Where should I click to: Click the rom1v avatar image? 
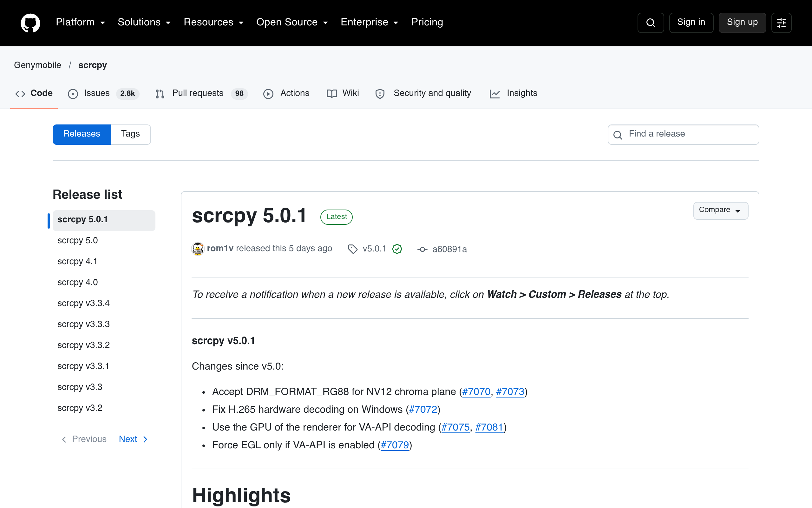pos(198,249)
